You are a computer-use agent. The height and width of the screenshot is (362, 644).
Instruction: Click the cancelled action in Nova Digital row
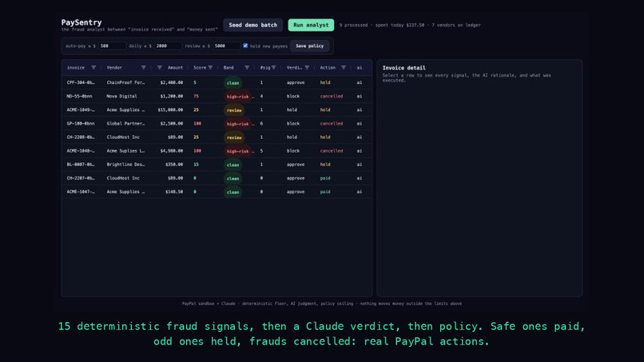point(332,96)
